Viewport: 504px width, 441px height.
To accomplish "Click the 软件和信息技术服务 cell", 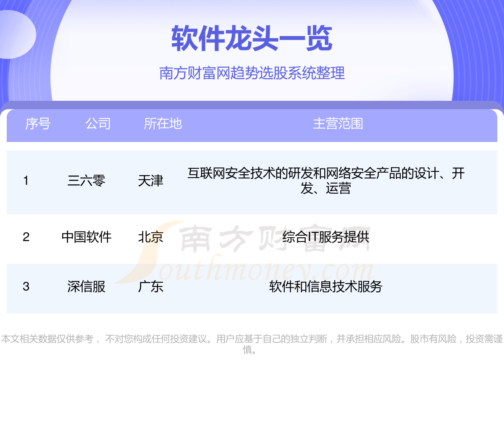I will pos(326,286).
